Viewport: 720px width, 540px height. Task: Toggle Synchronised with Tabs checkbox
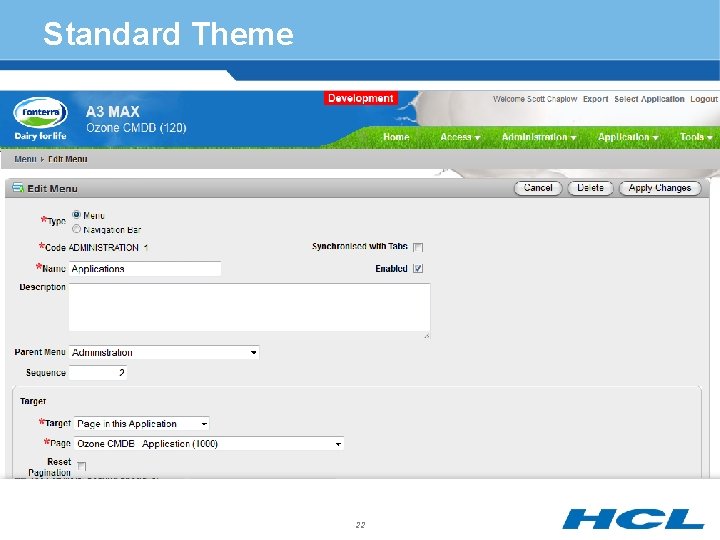pos(418,247)
